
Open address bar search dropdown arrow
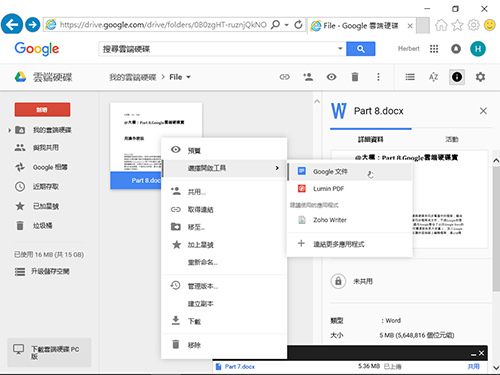click(x=286, y=25)
